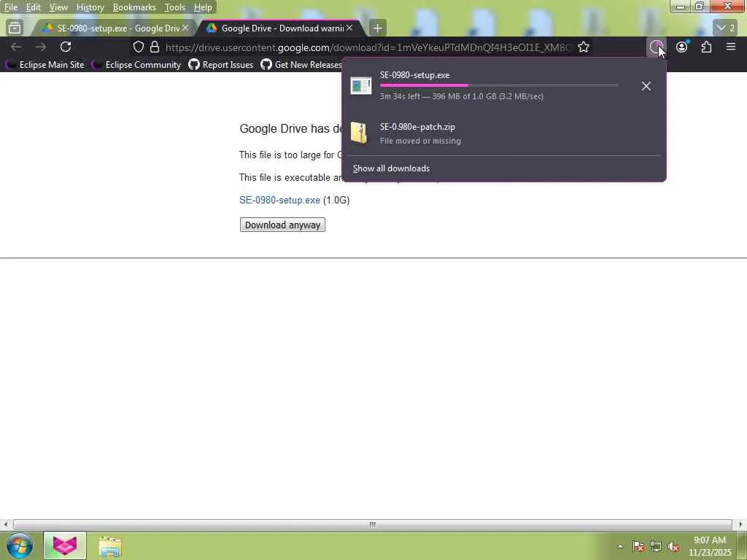This screenshot has height=560, width=747.
Task: Open the Eclipse Community bookmark
Action: click(x=136, y=65)
